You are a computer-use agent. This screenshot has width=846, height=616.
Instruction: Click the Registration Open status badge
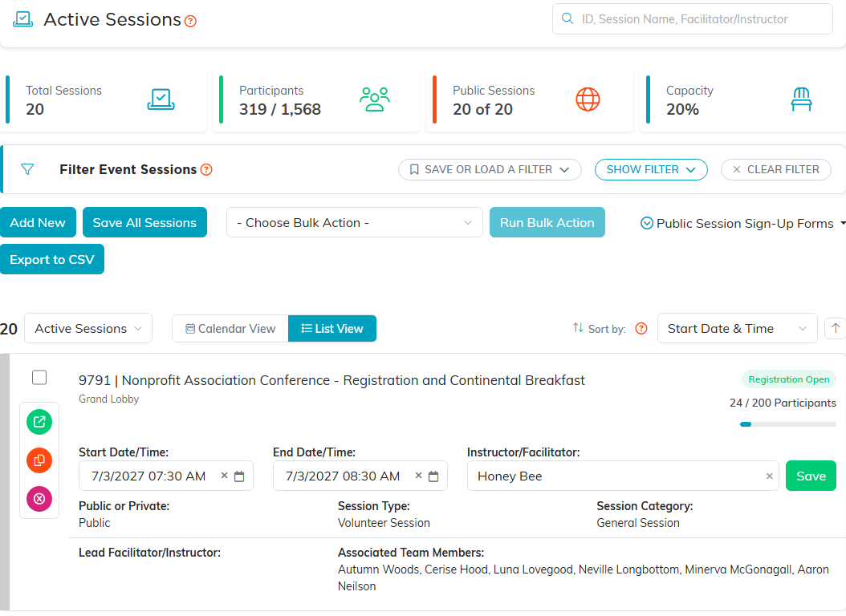click(789, 379)
